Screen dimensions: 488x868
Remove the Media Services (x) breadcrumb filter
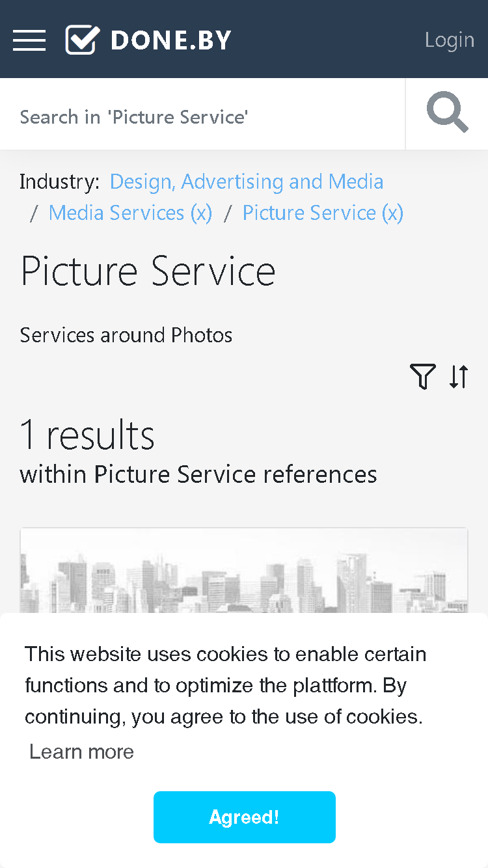[131, 213]
